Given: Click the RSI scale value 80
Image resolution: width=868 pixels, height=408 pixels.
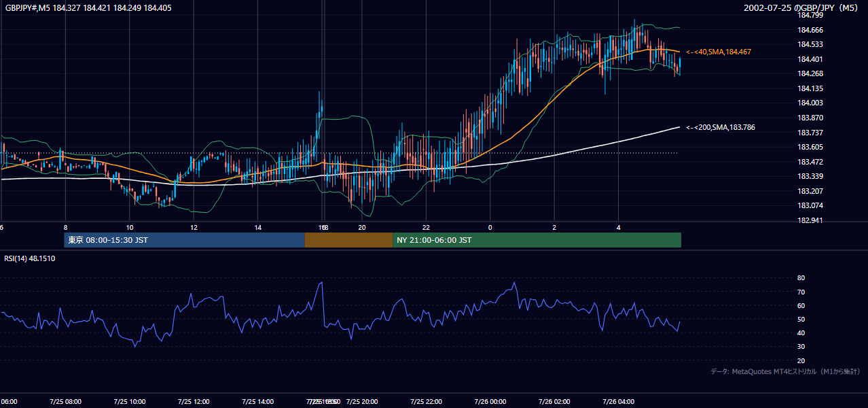Looking at the screenshot, I should coord(801,278).
